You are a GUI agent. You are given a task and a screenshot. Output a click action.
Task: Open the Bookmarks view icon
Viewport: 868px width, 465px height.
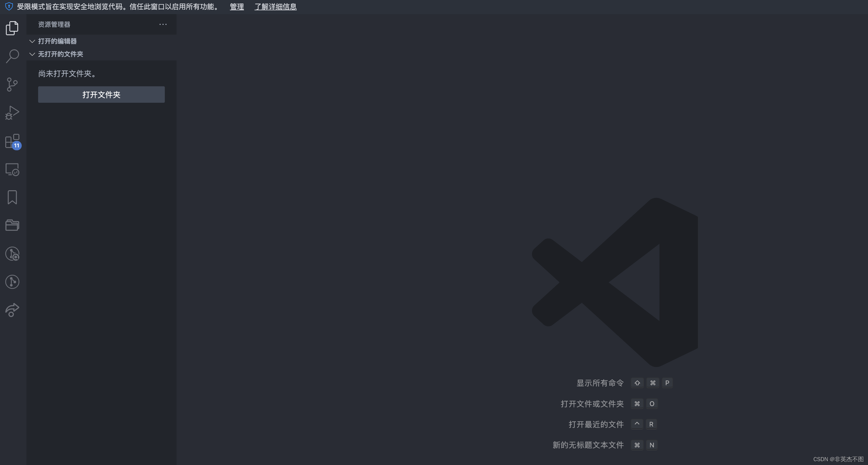click(12, 197)
